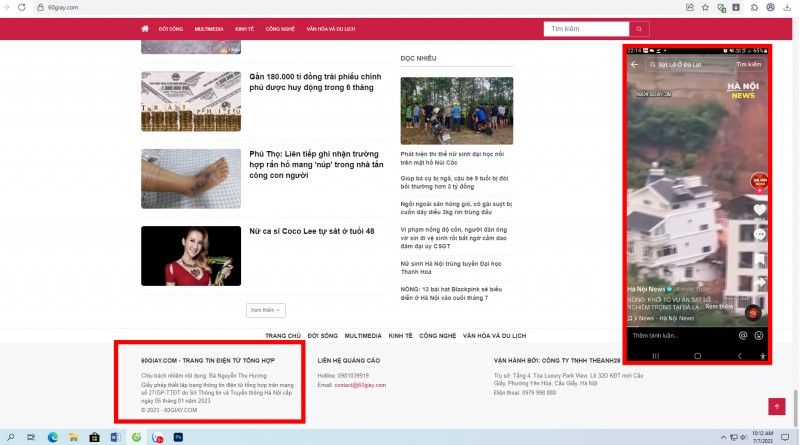Tap the heart like icon on the video
The width and height of the screenshot is (800, 445).
pyautogui.click(x=759, y=210)
